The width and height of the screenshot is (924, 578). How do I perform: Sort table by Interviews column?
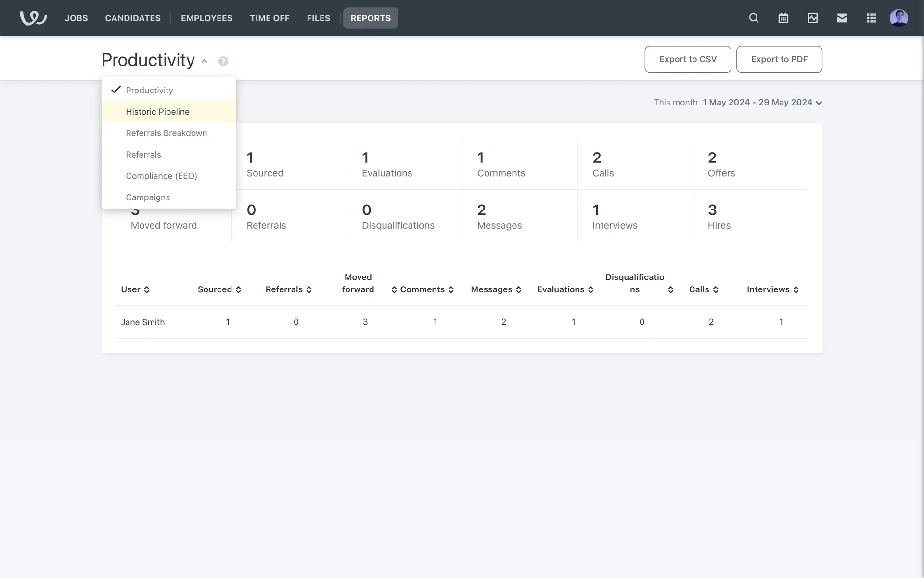coord(772,289)
